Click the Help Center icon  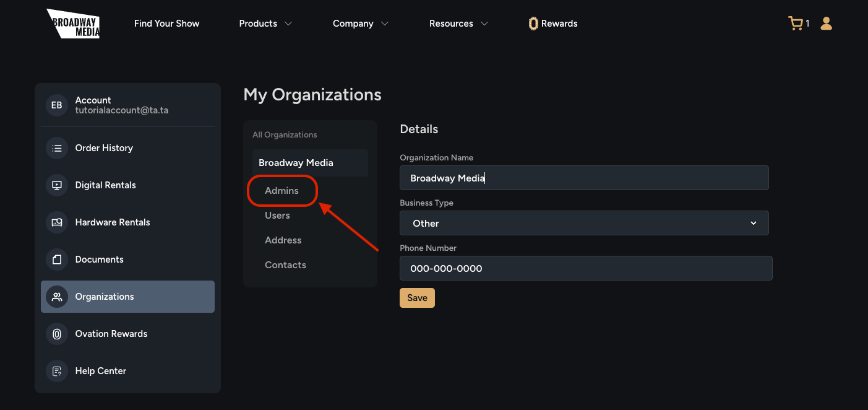click(56, 370)
